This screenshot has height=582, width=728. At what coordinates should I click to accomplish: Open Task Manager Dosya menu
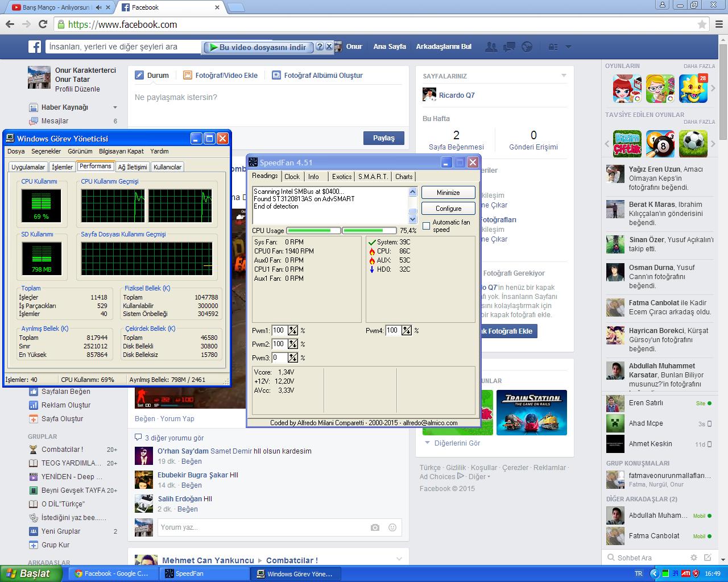click(x=16, y=151)
